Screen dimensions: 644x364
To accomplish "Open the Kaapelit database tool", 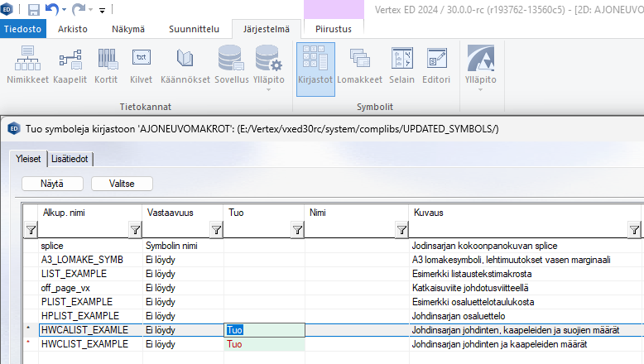I will (70, 65).
